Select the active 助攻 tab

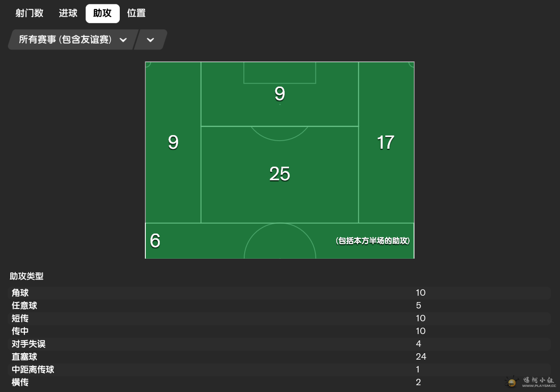(x=102, y=13)
